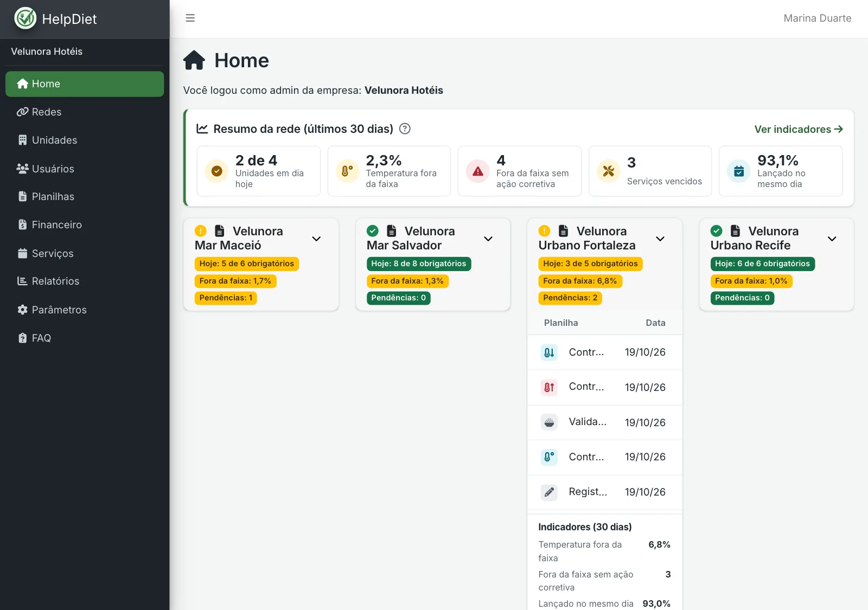868x610 pixels.
Task: Click the document icon on Velunora Urbano Fortaleza card
Action: [x=564, y=231]
